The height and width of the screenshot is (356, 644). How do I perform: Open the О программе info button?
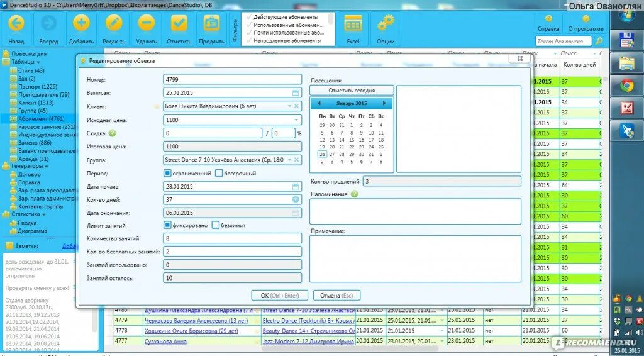pyautogui.click(x=586, y=23)
